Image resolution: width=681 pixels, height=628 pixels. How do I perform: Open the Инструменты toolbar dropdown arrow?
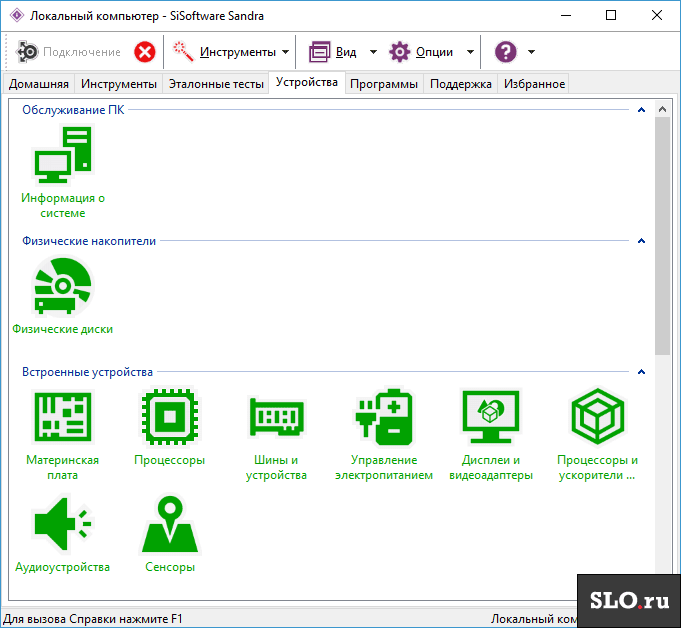coord(285,52)
